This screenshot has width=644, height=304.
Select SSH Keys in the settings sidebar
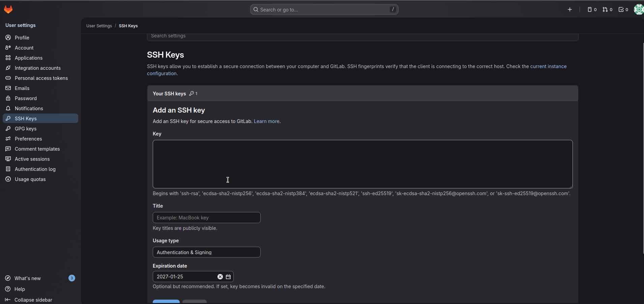pyautogui.click(x=40, y=118)
